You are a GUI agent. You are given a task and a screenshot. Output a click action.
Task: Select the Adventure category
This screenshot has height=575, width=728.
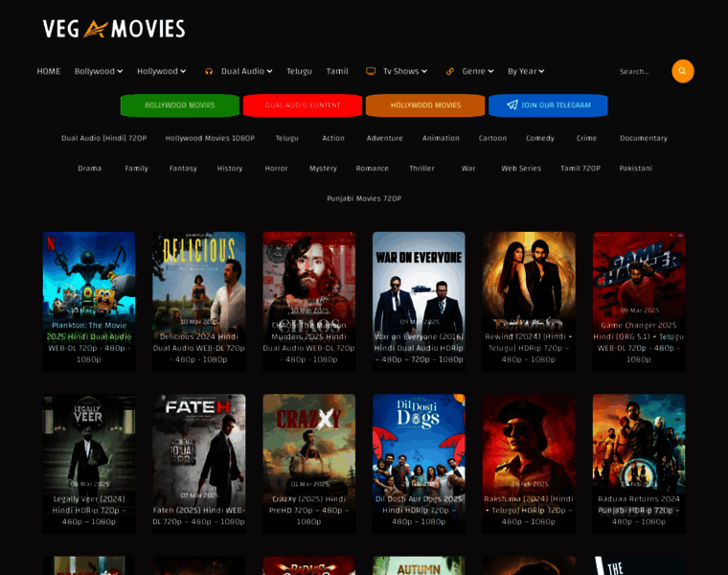tap(384, 138)
